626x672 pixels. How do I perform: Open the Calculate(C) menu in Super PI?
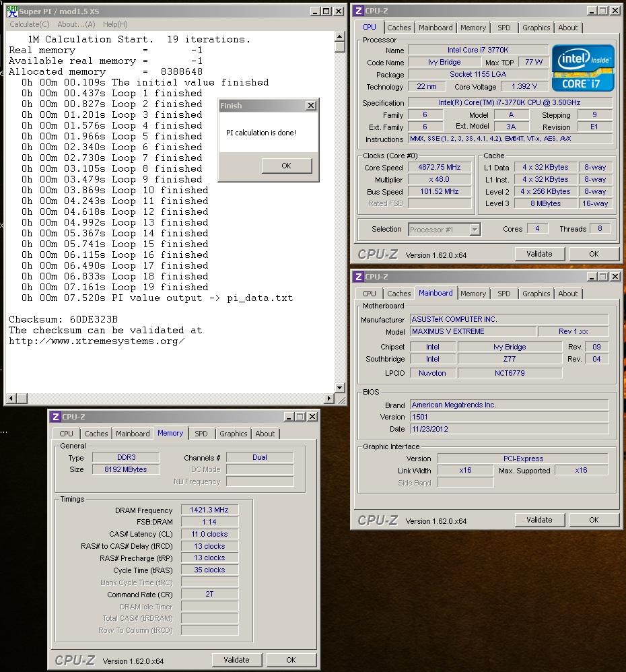click(x=30, y=24)
